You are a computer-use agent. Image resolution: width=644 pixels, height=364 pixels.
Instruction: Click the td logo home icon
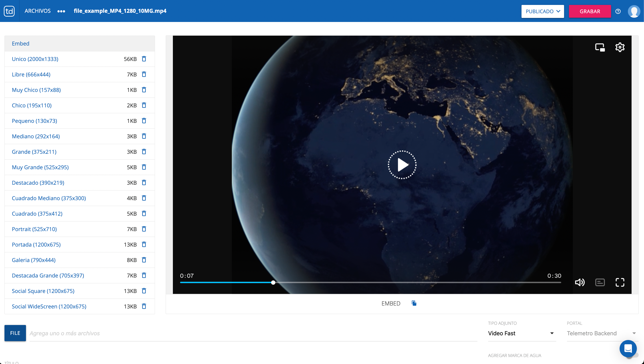[x=9, y=11]
